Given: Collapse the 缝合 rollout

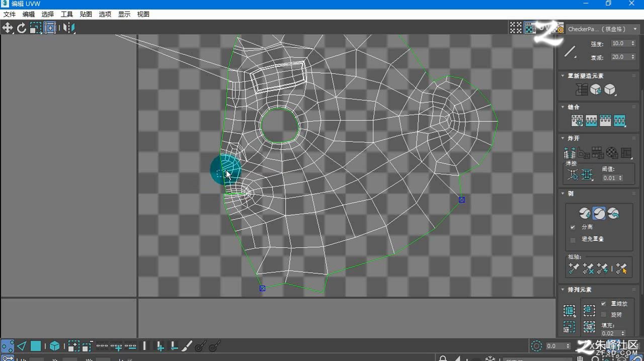Looking at the screenshot, I should [x=563, y=107].
